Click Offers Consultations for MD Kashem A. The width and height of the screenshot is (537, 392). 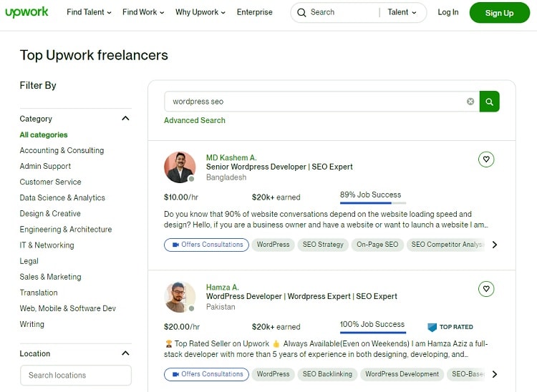206,245
